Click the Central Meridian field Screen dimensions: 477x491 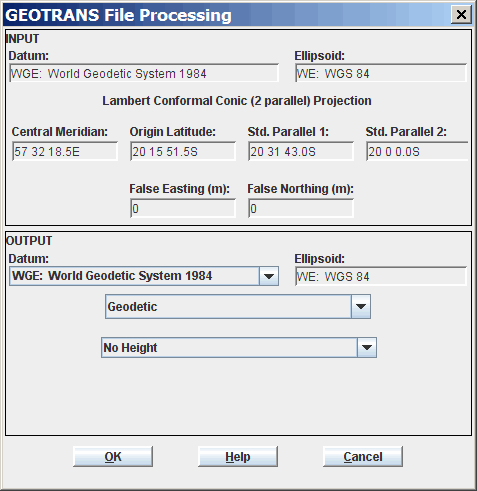pos(65,152)
